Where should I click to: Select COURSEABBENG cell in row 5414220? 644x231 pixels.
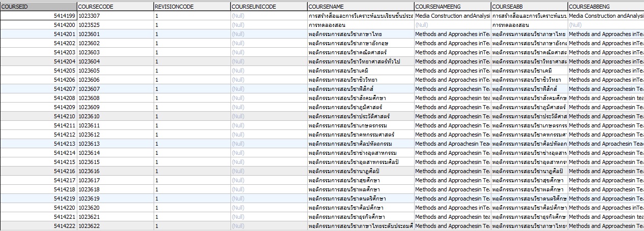tap(606, 208)
